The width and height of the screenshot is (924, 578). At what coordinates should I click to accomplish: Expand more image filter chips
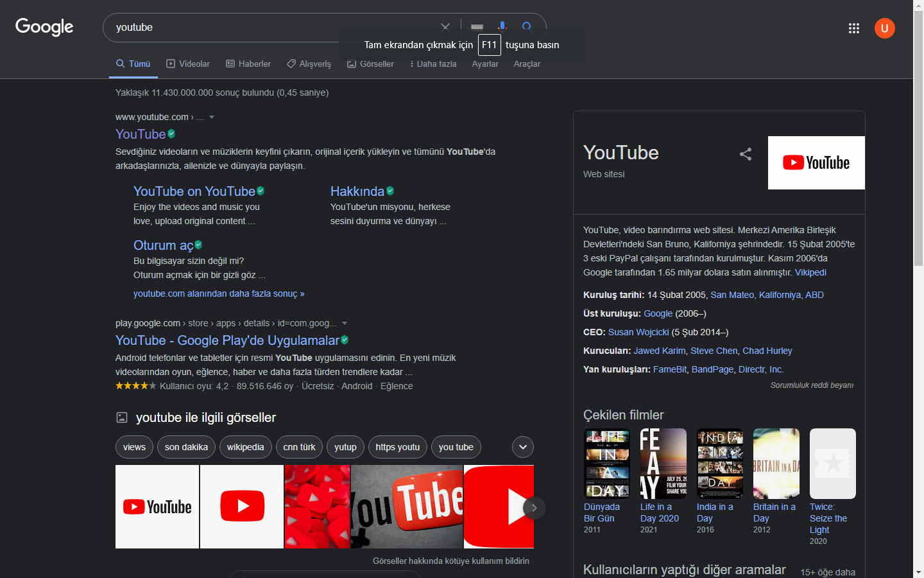pos(523,447)
